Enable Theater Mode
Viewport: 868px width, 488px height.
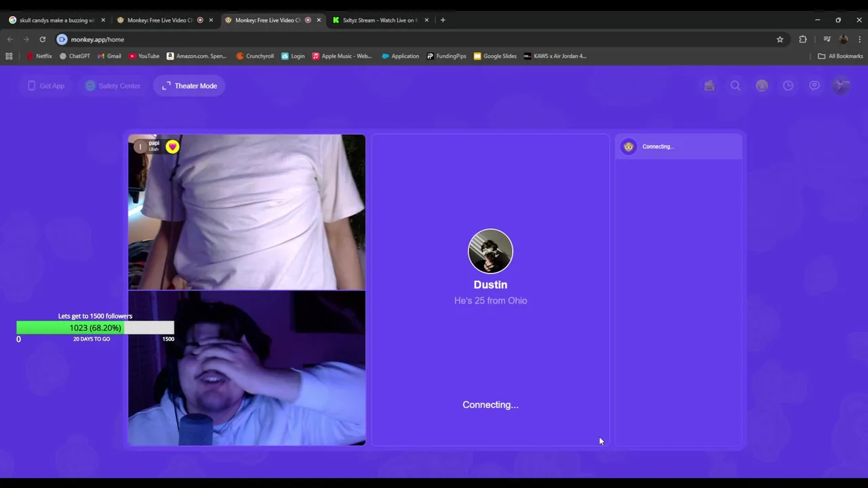(189, 86)
